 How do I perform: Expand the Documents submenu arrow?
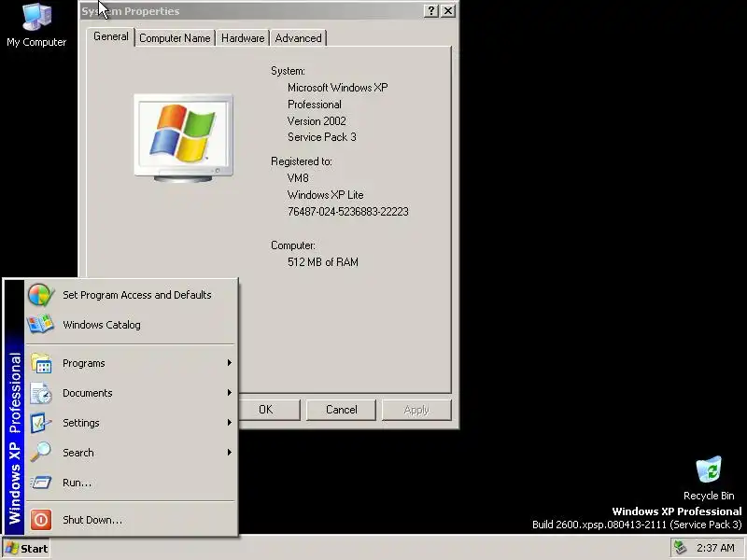[229, 392]
